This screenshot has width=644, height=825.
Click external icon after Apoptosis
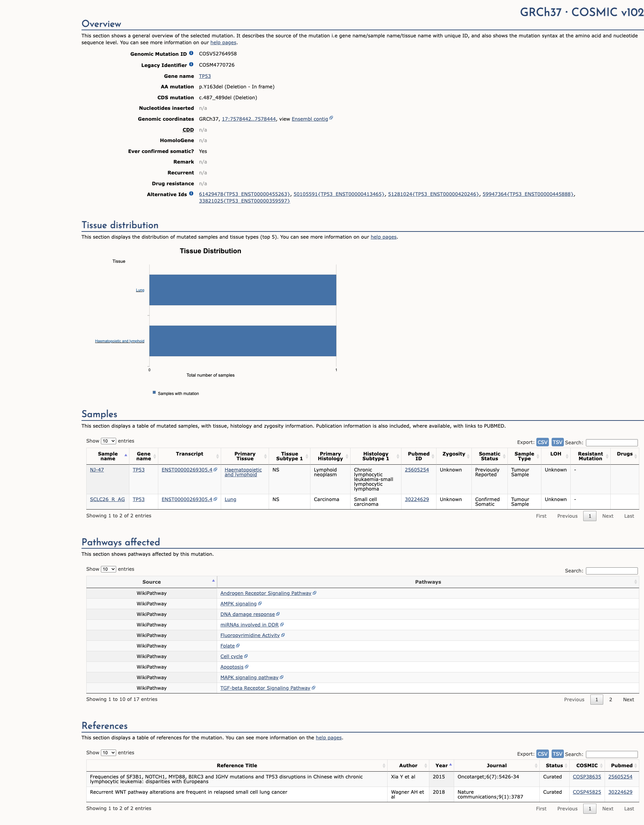pos(247,667)
